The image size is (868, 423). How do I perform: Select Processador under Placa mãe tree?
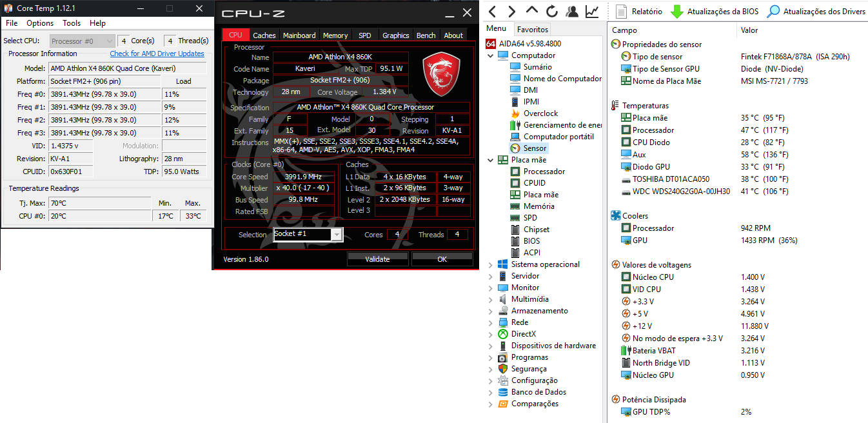538,172
